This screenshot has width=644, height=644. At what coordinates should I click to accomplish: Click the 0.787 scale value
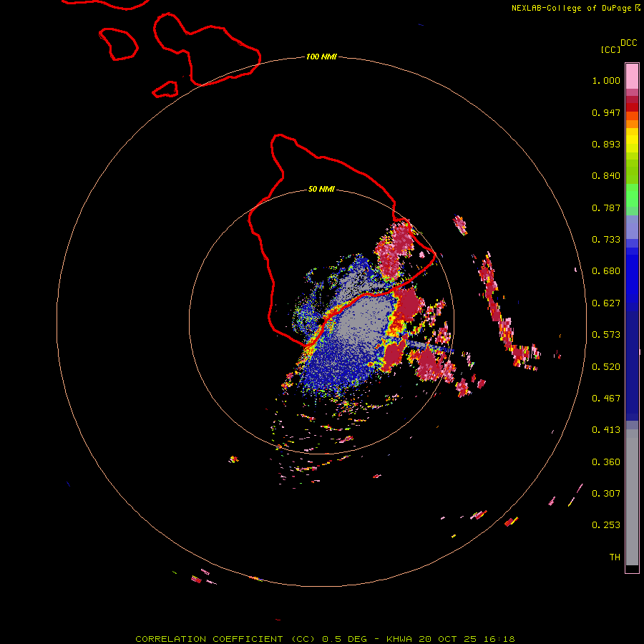(x=606, y=208)
